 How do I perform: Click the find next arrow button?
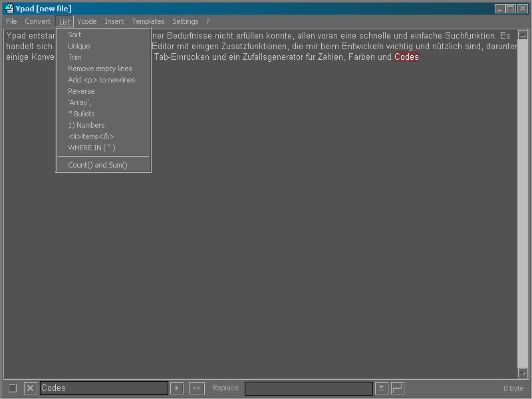(177, 388)
